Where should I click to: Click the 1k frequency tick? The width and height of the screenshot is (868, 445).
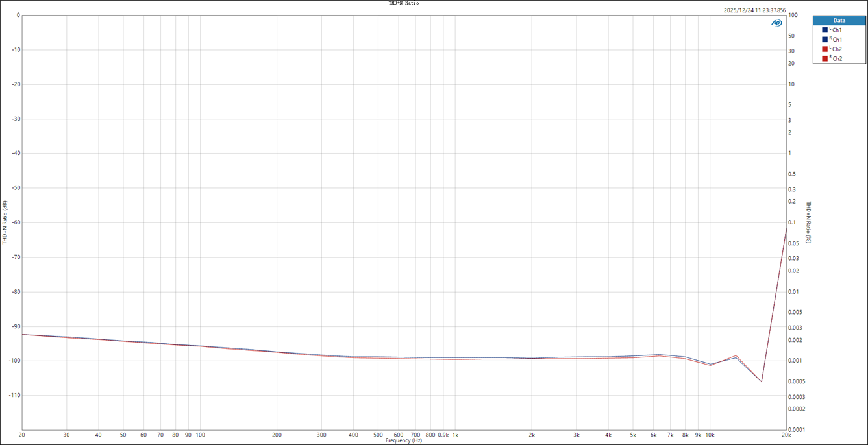pos(455,435)
